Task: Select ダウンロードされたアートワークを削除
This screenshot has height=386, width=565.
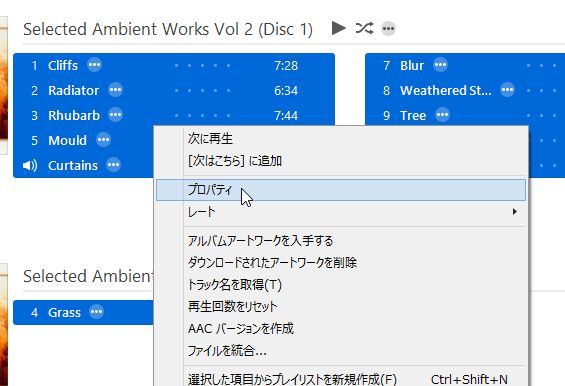Action: [341, 262]
